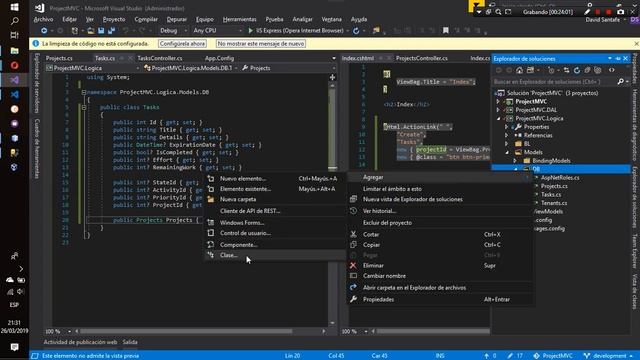This screenshot has height=360, width=640.
Task: Click the Visual Studio logo in title bar
Action: pyautogui.click(x=40, y=8)
